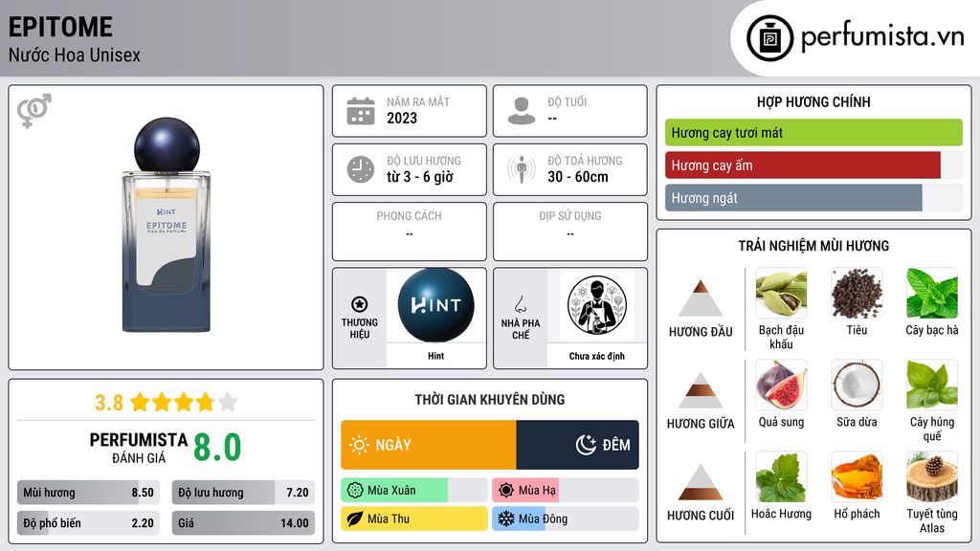Click the unisex gender symbol icon

pos(33,111)
